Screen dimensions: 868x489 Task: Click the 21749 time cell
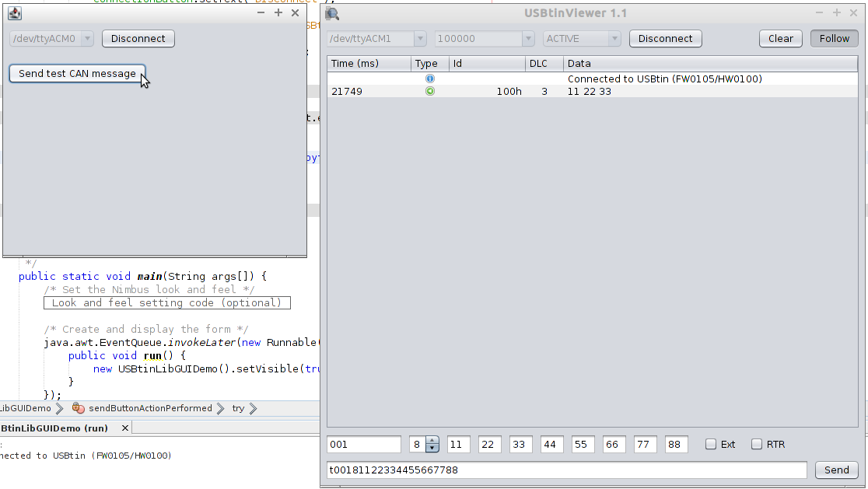coord(347,92)
